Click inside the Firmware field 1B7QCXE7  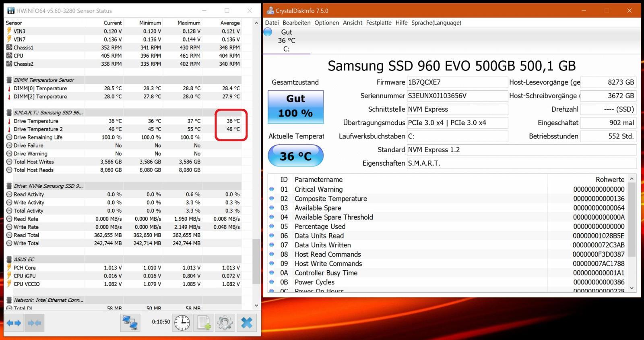click(x=457, y=82)
